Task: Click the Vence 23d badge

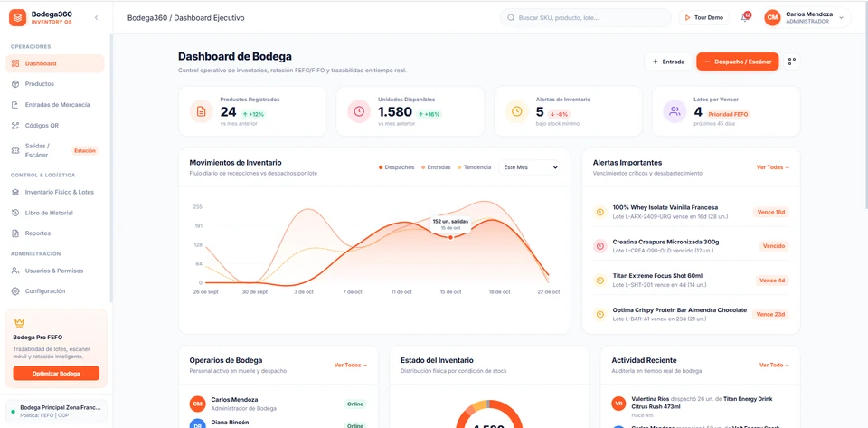Action: pos(770,314)
